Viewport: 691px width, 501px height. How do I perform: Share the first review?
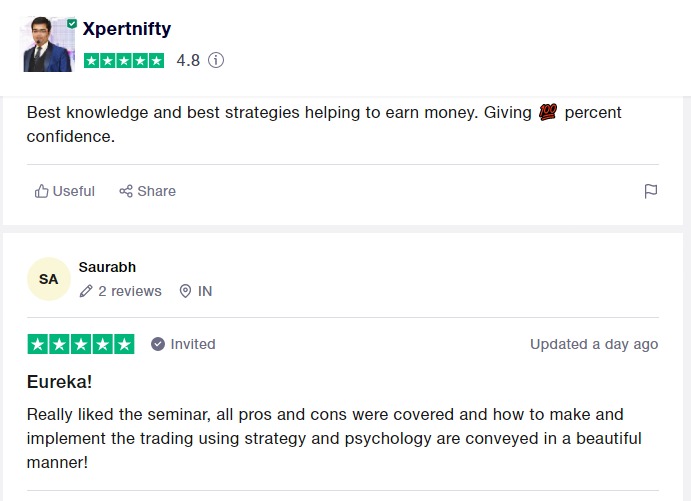tap(147, 191)
